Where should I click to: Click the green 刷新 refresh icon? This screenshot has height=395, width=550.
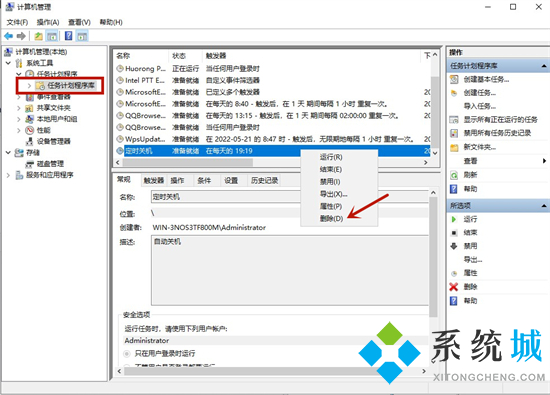pos(454,175)
